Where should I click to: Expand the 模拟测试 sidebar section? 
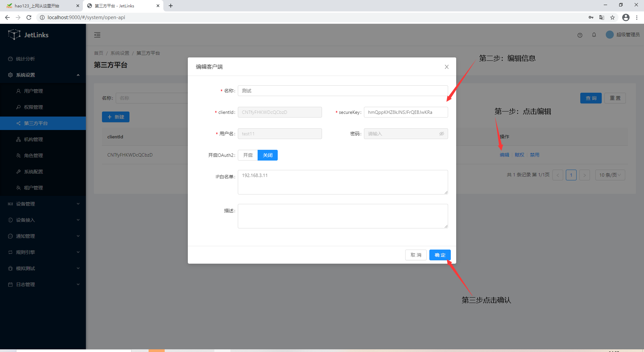[x=43, y=268]
